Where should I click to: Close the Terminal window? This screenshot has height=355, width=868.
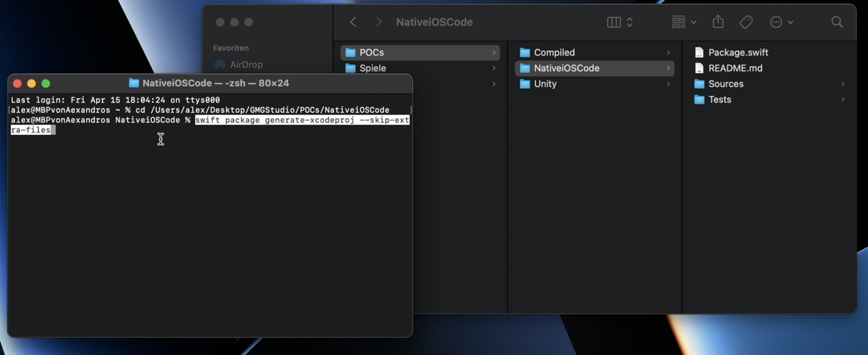(x=18, y=83)
